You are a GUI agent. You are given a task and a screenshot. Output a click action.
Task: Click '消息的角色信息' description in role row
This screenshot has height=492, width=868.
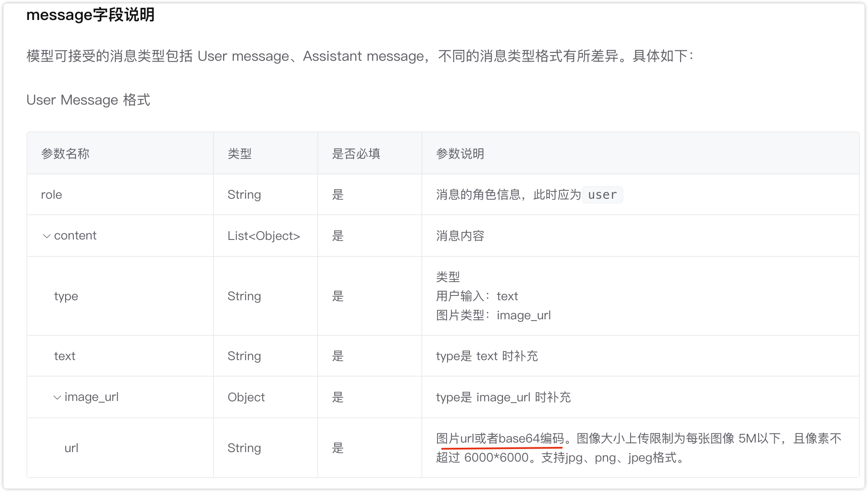(x=478, y=195)
